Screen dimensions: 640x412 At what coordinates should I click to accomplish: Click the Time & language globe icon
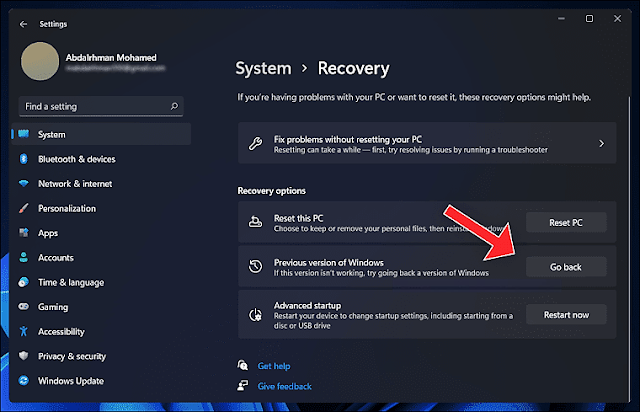[x=24, y=282]
